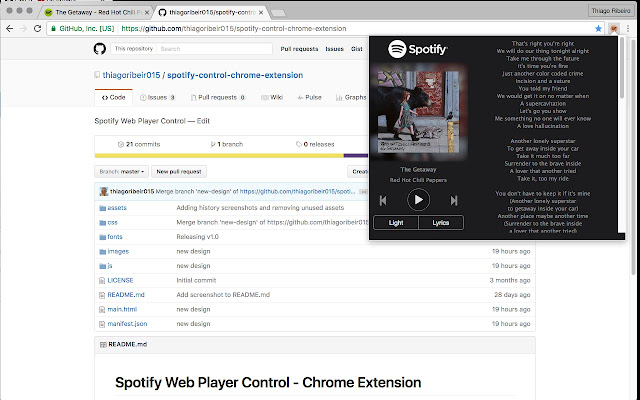
Task: Click The Getaway album cover art
Action: (418, 111)
